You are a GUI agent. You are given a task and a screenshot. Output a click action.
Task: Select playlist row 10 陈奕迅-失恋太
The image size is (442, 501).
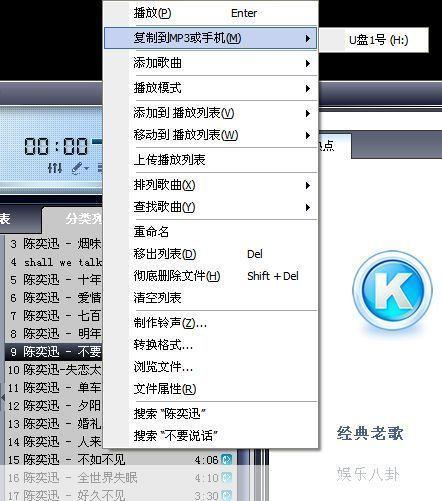tap(53, 370)
